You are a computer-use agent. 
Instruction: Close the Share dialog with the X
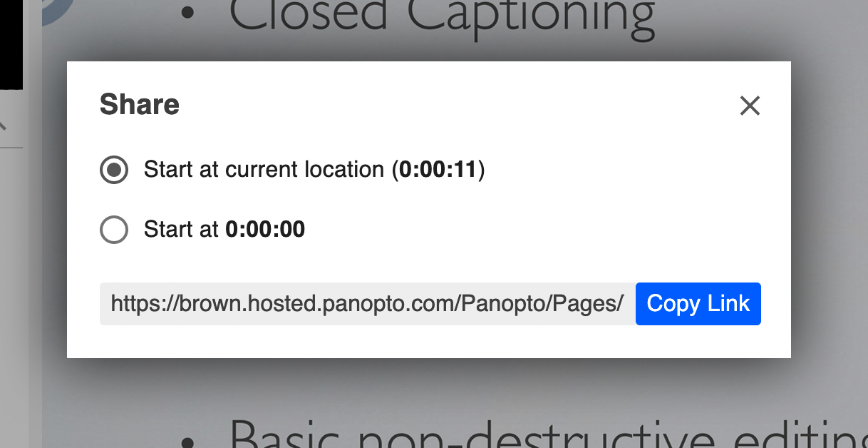coord(750,106)
